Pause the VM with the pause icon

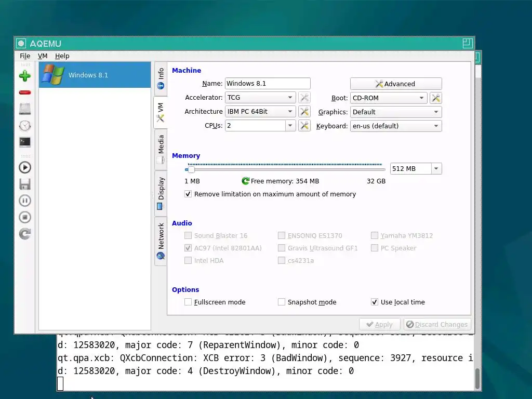coord(25,201)
